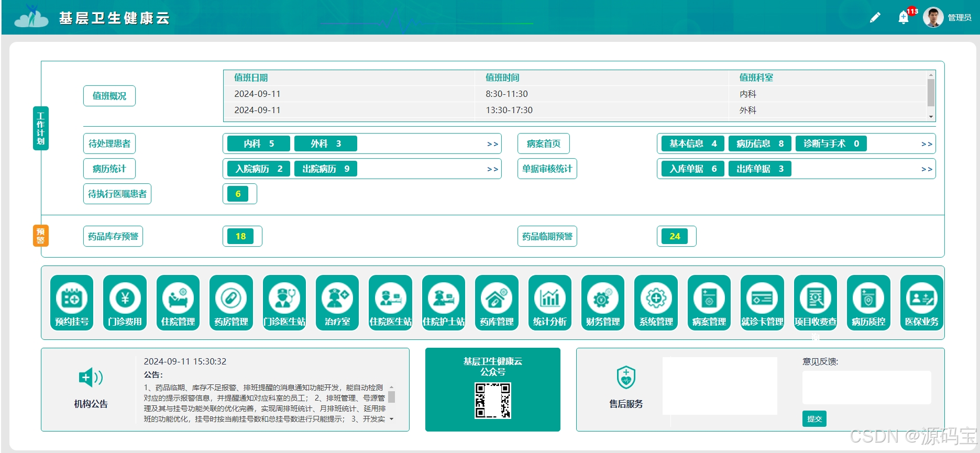Click the 值班日期 column header
Screen dimensions: 980x453
coord(251,78)
